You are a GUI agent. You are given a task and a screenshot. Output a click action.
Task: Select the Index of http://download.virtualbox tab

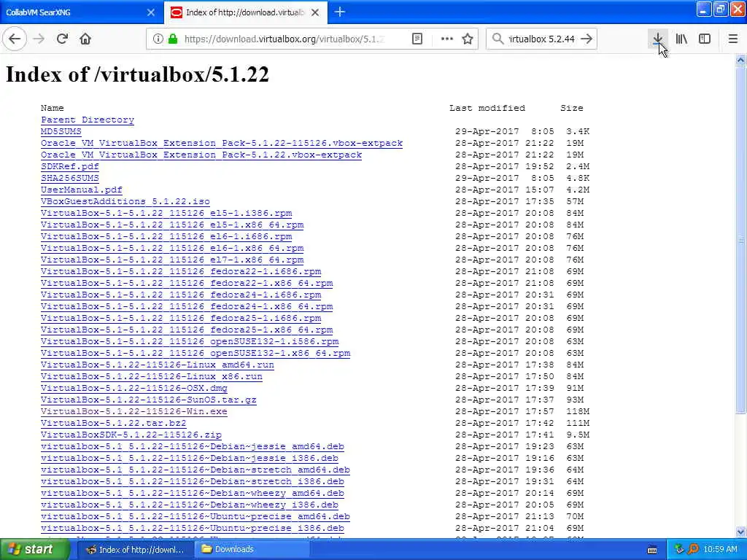tap(245, 12)
